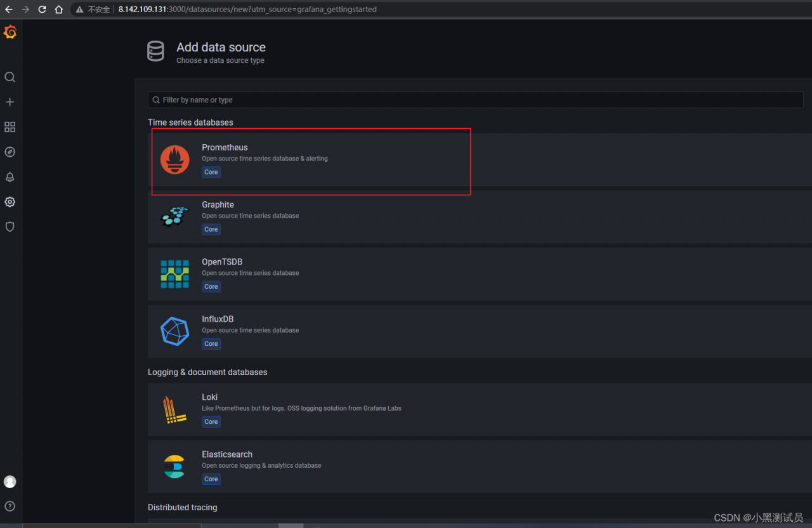812x528 pixels.
Task: Select the InfluxDB data source title
Action: tap(218, 319)
